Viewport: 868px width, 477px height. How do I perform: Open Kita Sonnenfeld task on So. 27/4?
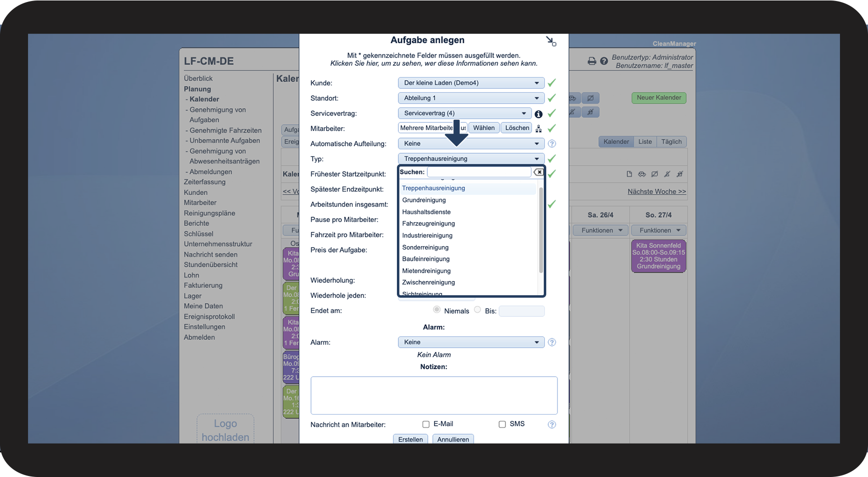tap(658, 256)
